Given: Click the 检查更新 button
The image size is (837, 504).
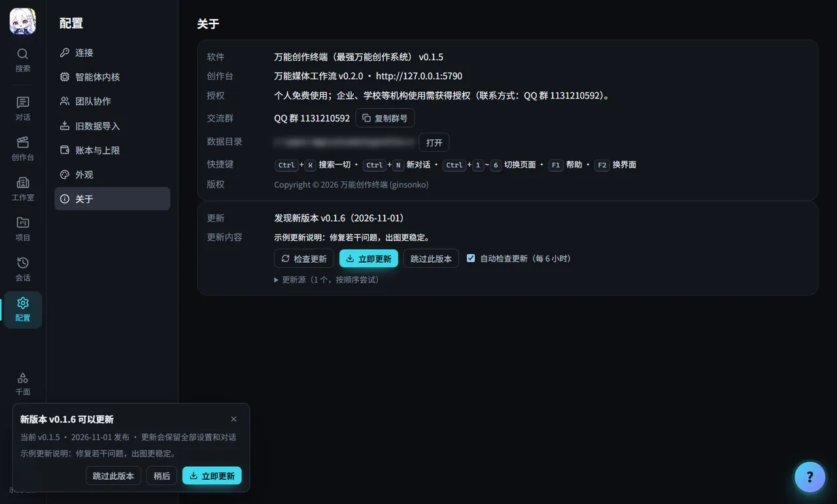Looking at the screenshot, I should pyautogui.click(x=304, y=258).
